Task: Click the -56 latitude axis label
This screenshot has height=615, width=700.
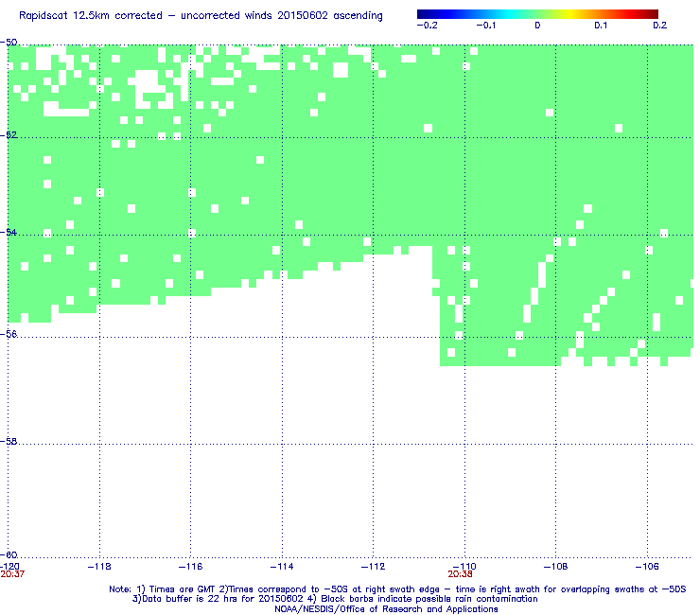Action: [9, 334]
